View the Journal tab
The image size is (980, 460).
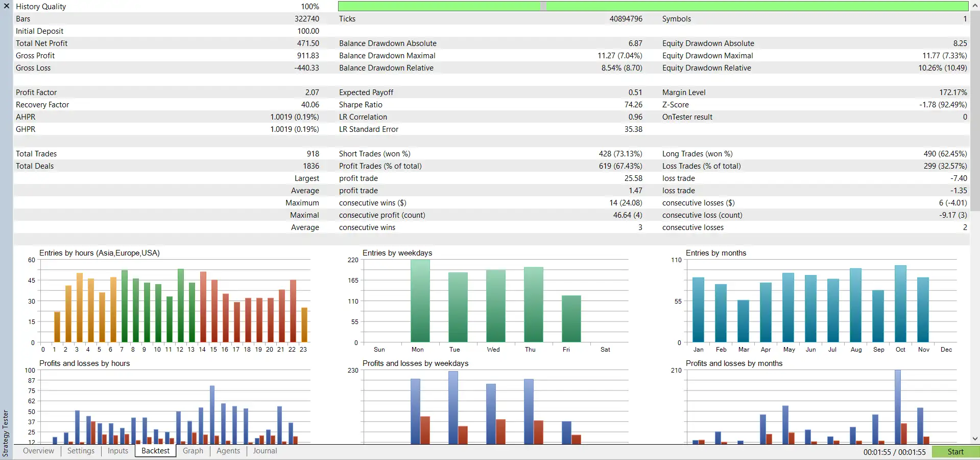(265, 451)
